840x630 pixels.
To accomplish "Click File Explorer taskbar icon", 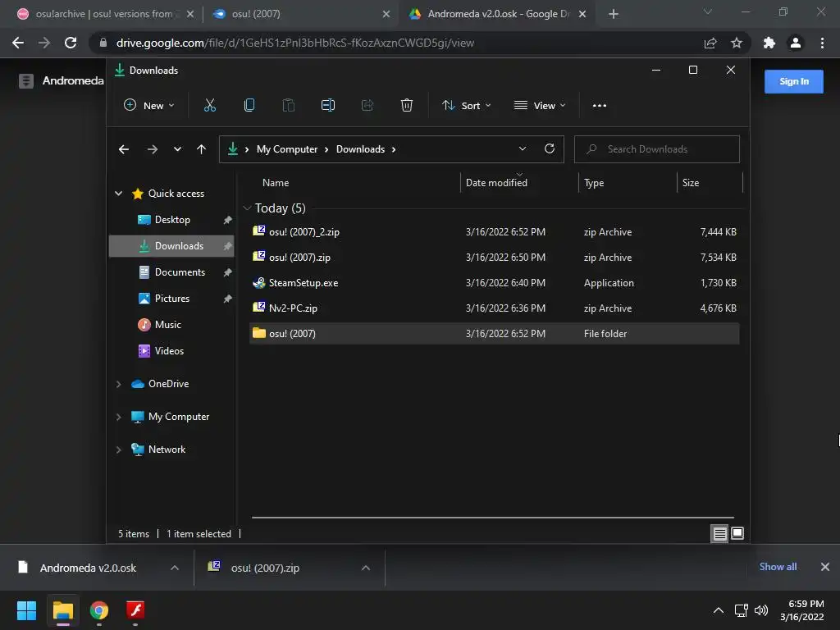I will point(62,610).
